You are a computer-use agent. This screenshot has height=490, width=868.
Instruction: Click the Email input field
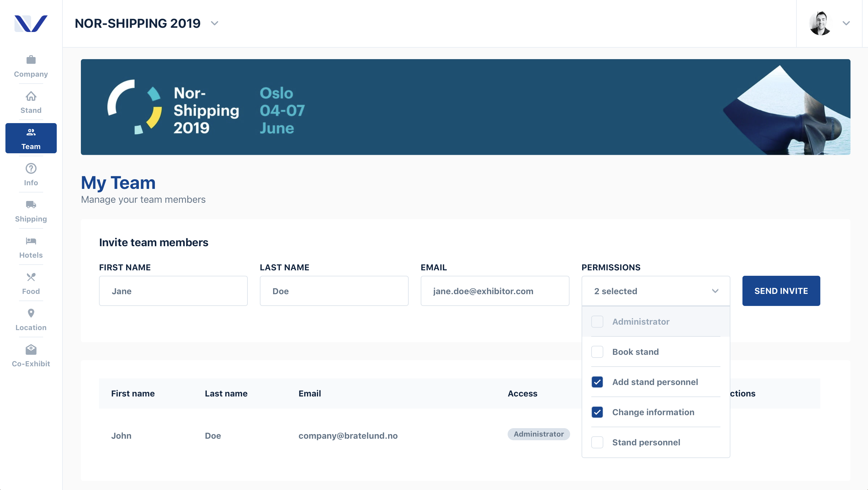pos(495,291)
